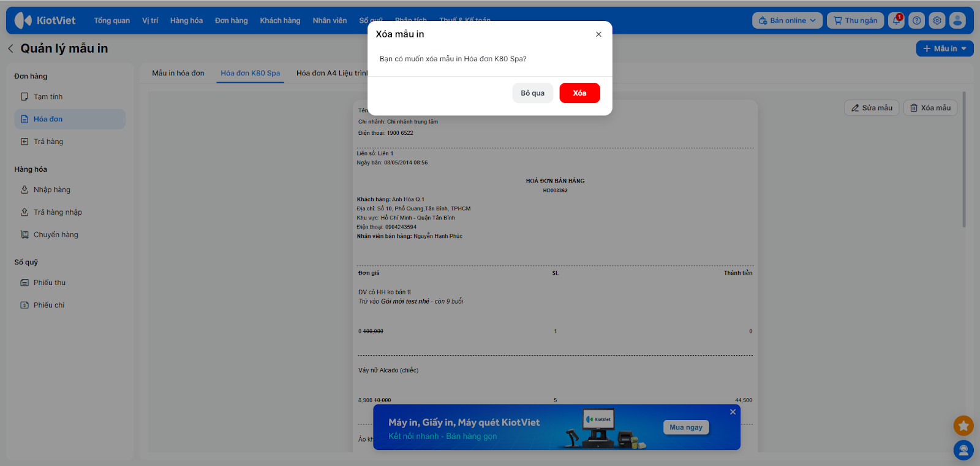Open the settings gear icon
The height and width of the screenshot is (466, 980).
(x=937, y=20)
